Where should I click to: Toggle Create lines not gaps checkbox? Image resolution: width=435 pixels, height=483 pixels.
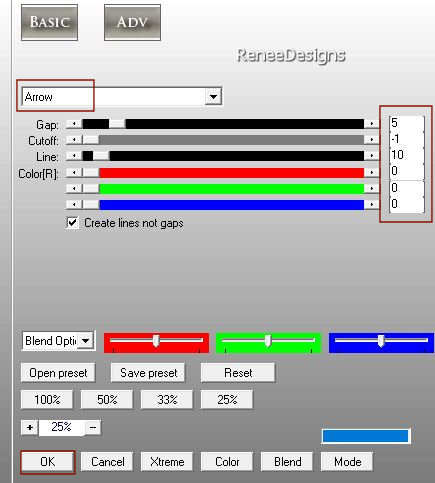coord(72,223)
